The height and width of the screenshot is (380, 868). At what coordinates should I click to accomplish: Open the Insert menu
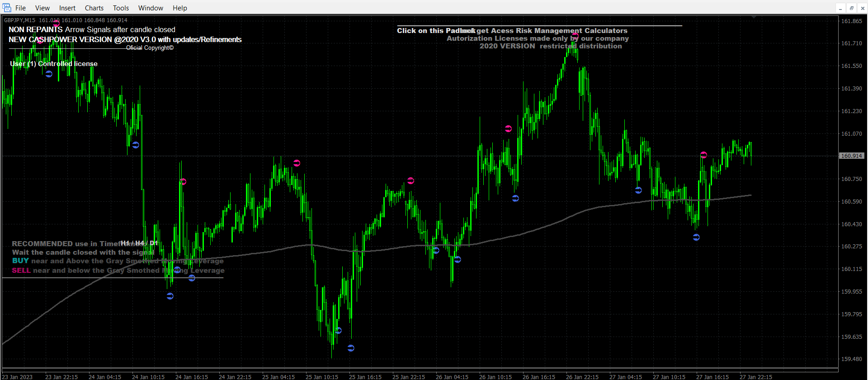pos(67,8)
